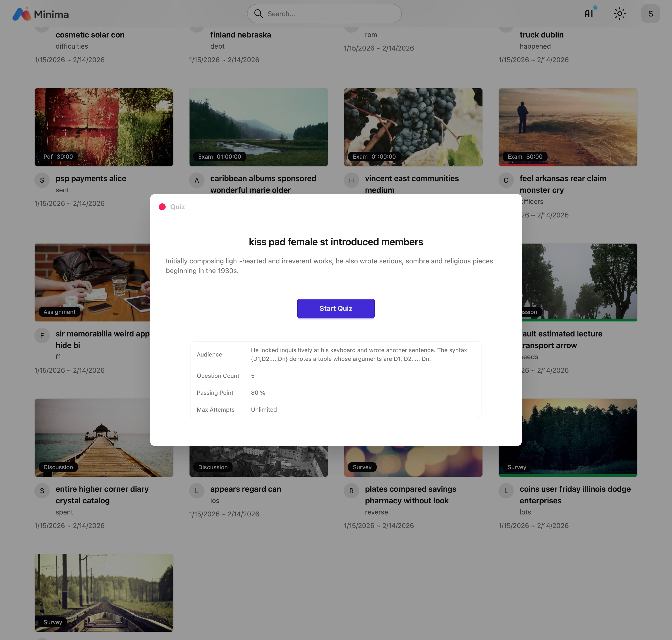Open coins user friday forest thumbnail
The width and height of the screenshot is (672, 640).
tap(579, 437)
